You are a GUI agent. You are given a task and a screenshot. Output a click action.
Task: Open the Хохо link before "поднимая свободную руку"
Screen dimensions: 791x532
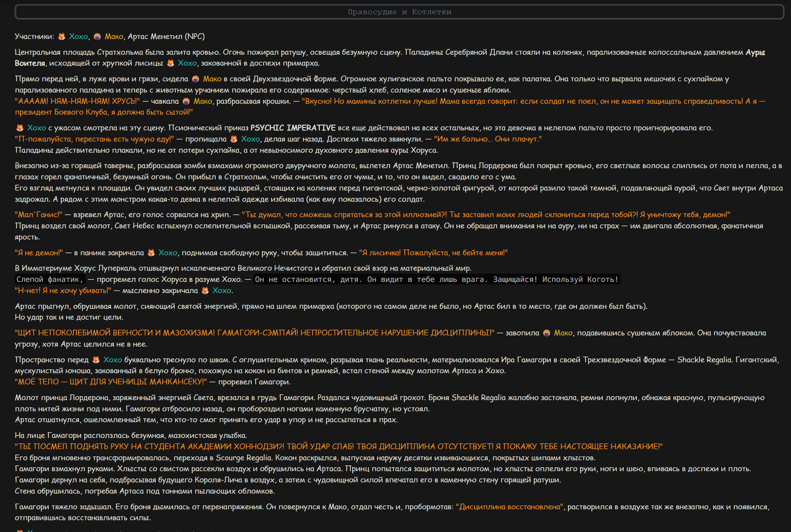coord(168,253)
